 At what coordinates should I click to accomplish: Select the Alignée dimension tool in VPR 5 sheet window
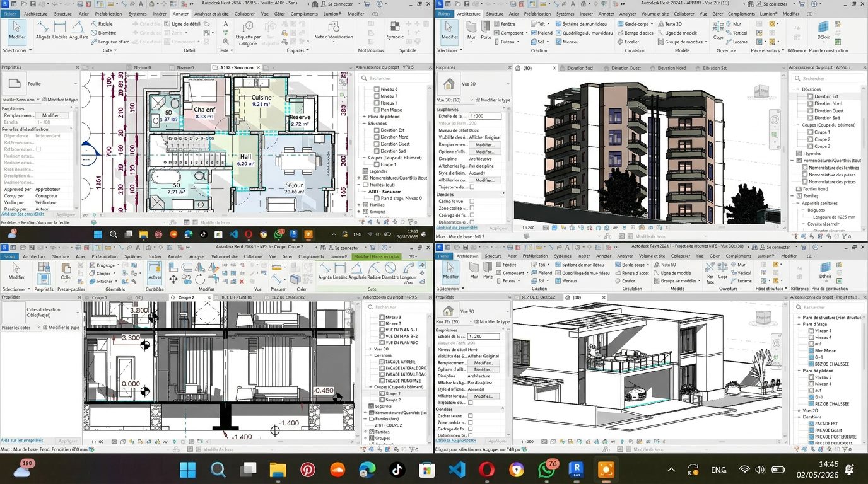pos(43,30)
